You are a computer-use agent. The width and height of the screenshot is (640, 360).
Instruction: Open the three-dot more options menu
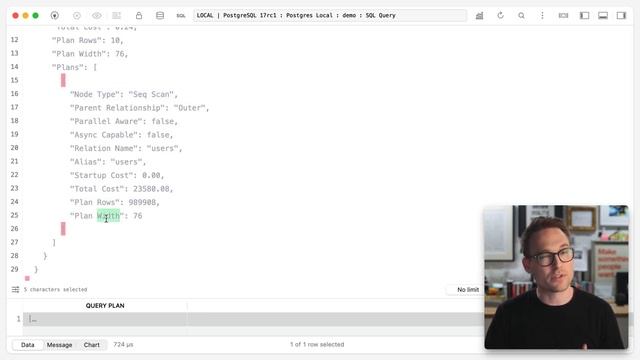(542, 16)
